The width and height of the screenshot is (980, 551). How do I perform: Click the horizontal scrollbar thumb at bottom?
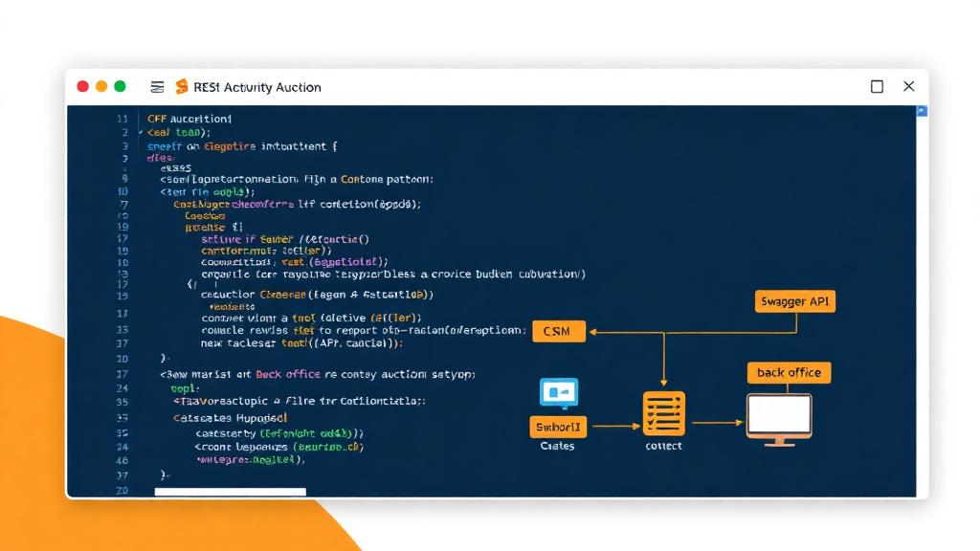230,492
